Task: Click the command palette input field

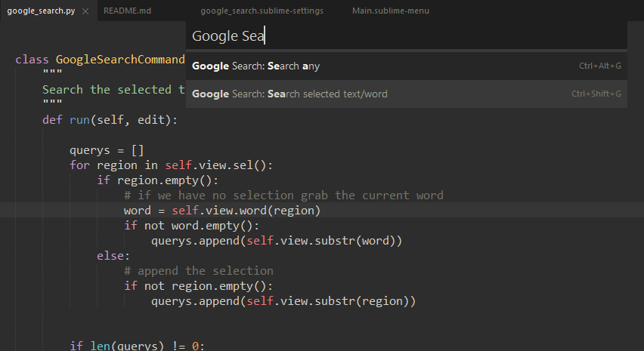Action: [x=407, y=35]
